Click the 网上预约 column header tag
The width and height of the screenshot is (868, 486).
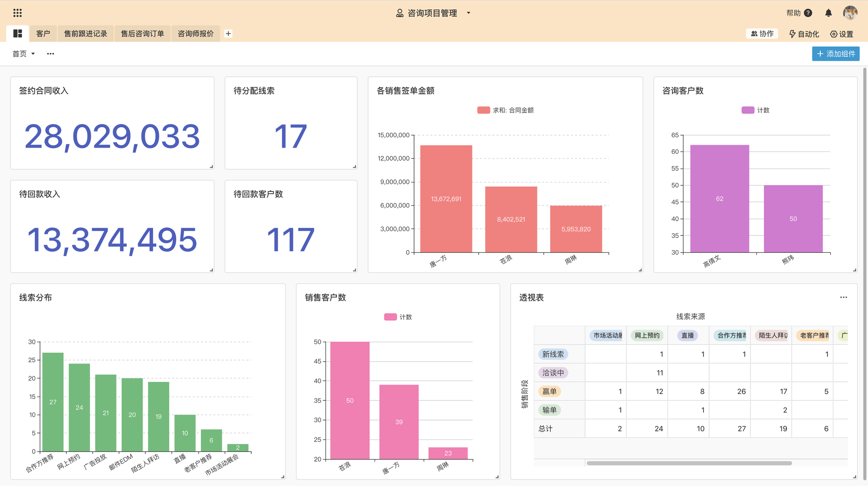point(647,335)
